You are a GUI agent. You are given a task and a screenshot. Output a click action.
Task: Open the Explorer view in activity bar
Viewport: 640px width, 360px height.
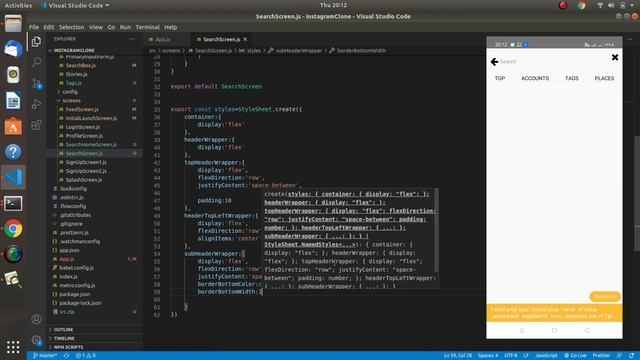click(36, 41)
